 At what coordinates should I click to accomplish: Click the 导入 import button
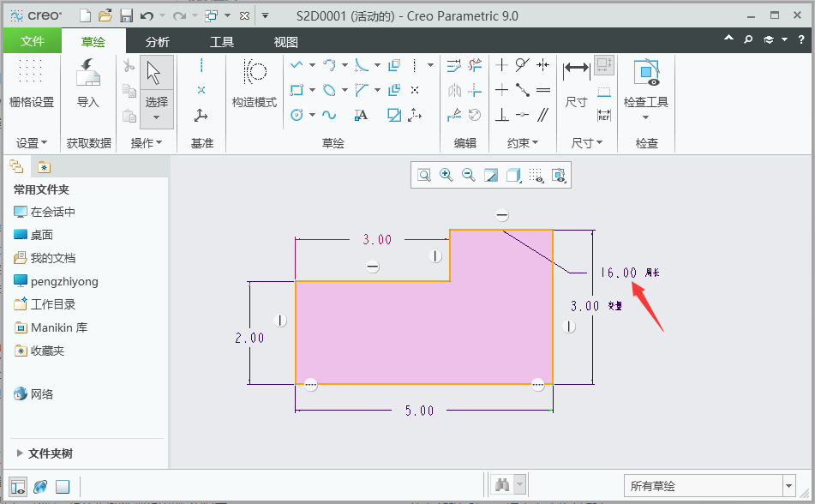pos(87,84)
